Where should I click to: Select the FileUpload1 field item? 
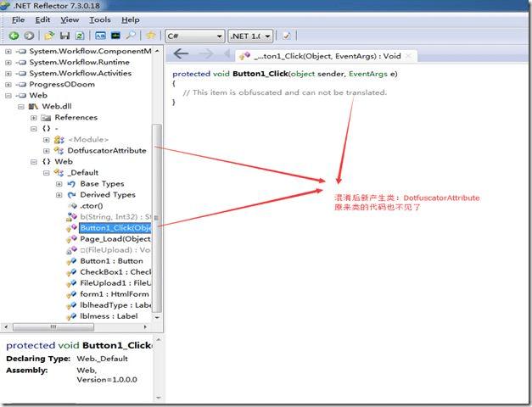pyautogui.click(x=115, y=283)
